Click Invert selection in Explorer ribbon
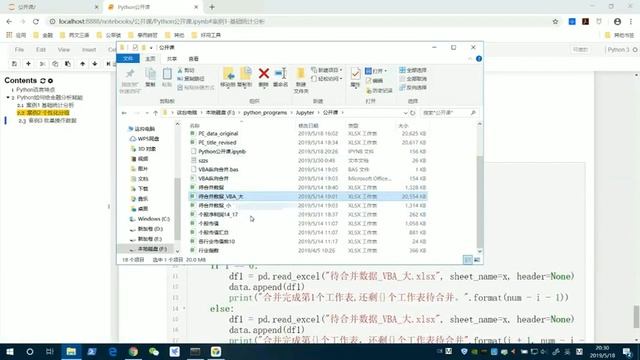Viewport: 640px width, 360px height. tap(413, 87)
